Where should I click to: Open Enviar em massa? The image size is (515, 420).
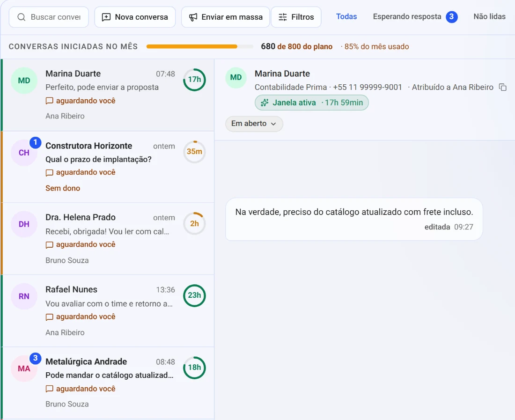[x=226, y=17]
